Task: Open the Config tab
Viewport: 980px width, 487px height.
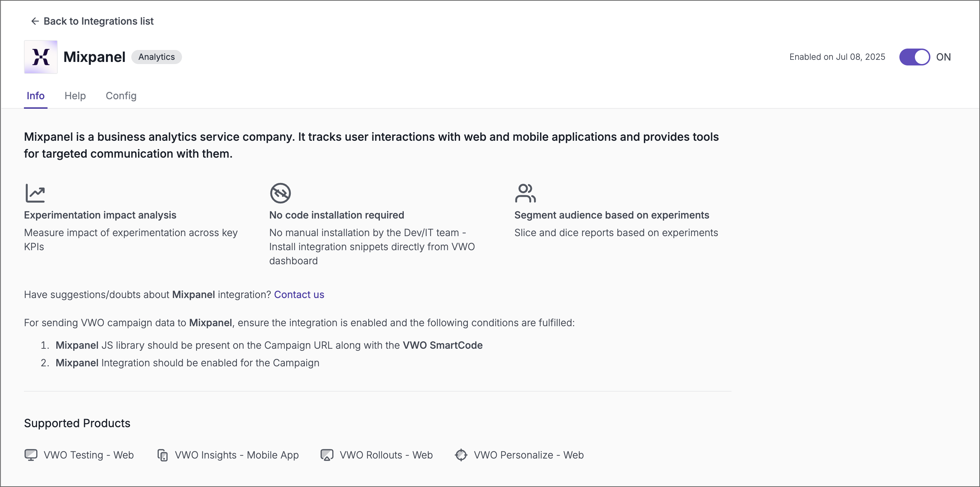Action: click(121, 96)
